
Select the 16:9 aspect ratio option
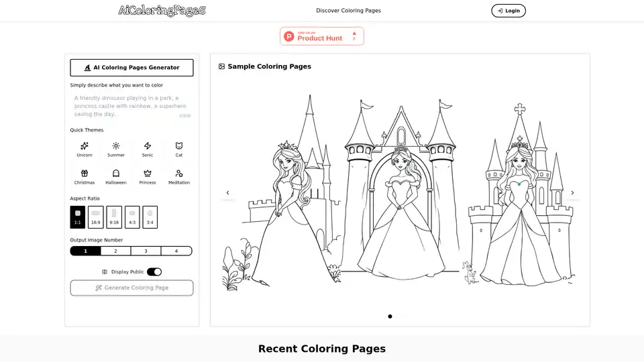pos(96,217)
